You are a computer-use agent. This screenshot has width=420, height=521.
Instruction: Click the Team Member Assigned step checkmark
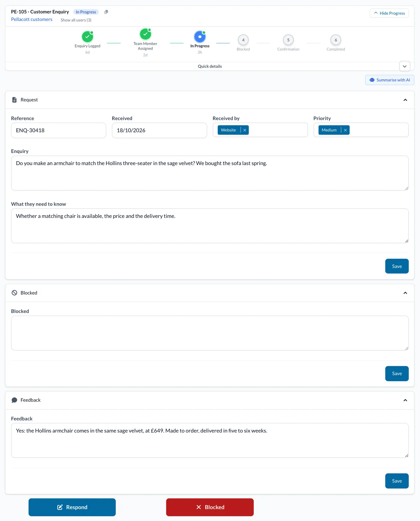(x=145, y=34)
